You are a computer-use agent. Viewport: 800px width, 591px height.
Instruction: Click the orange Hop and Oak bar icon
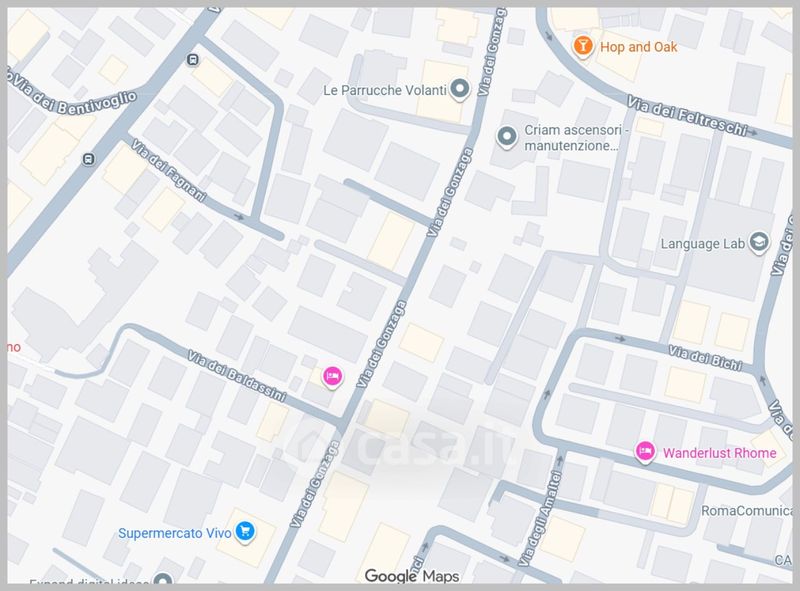tap(583, 46)
